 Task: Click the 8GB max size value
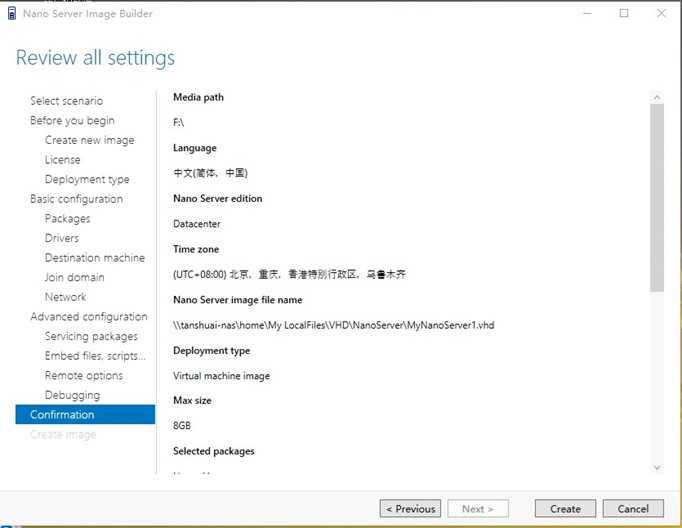(182, 426)
